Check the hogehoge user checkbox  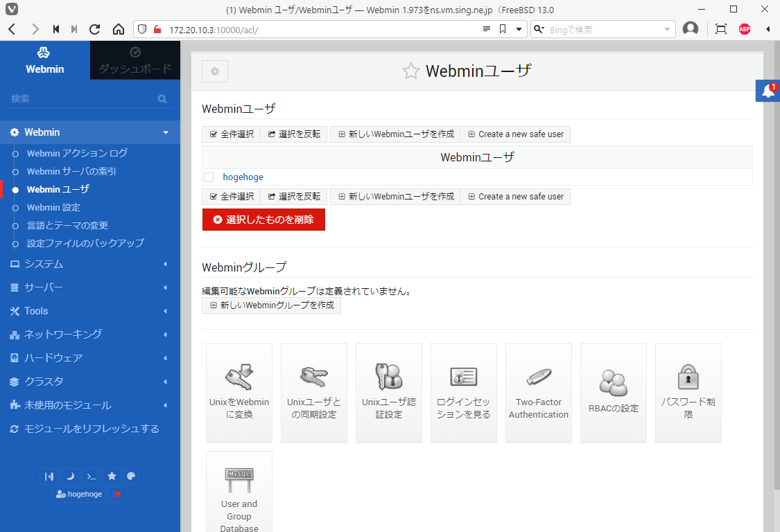tap(209, 177)
